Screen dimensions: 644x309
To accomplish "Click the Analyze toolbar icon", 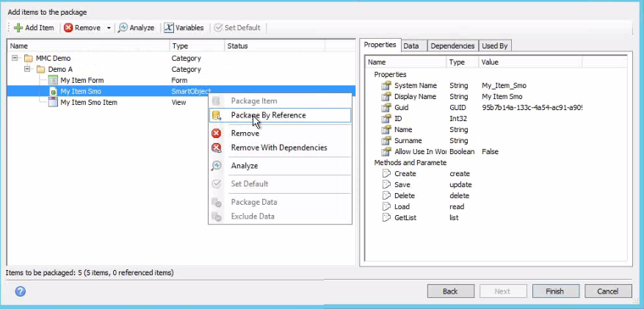I will point(123,28).
